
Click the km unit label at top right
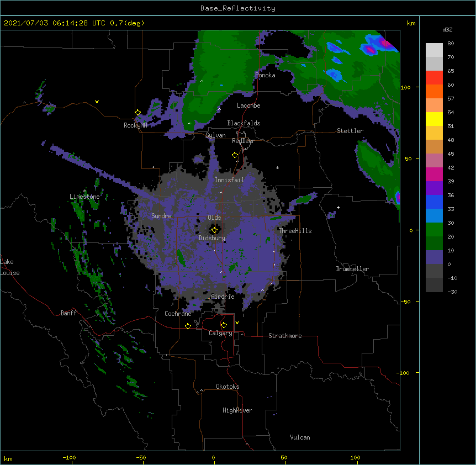pos(411,23)
